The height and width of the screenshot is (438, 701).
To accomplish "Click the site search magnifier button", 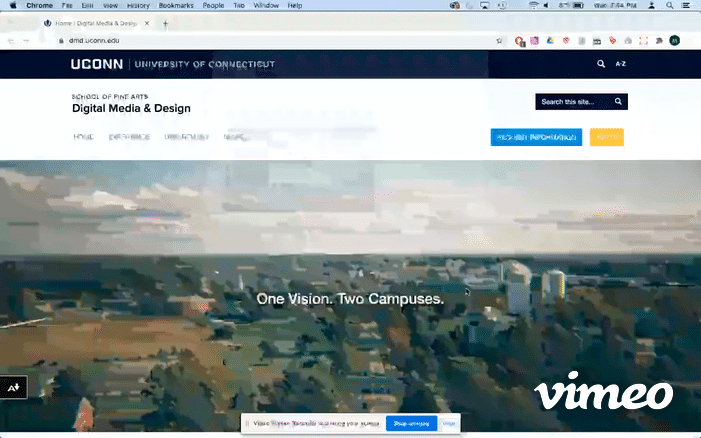I will (x=618, y=101).
